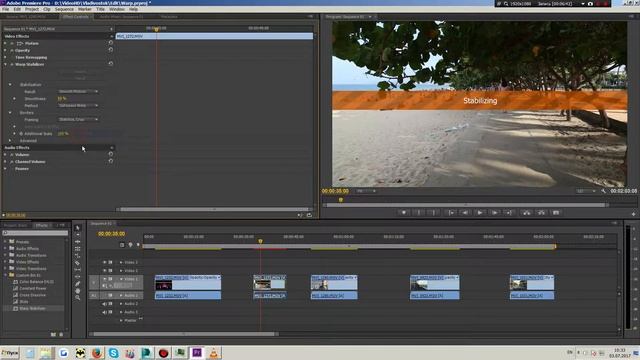Select the Pen tool in tools panel
Viewport: 640px width, 360px height.
click(x=78, y=284)
